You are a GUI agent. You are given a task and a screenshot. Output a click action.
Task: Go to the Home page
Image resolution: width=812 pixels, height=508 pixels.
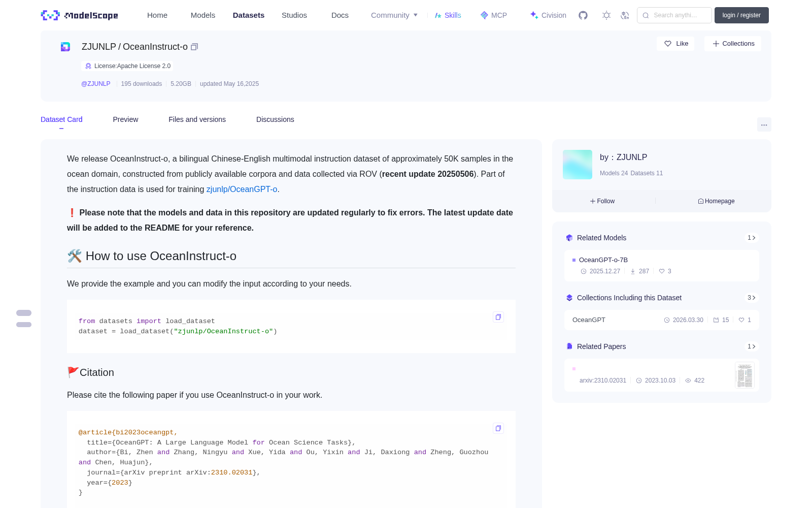[157, 15]
